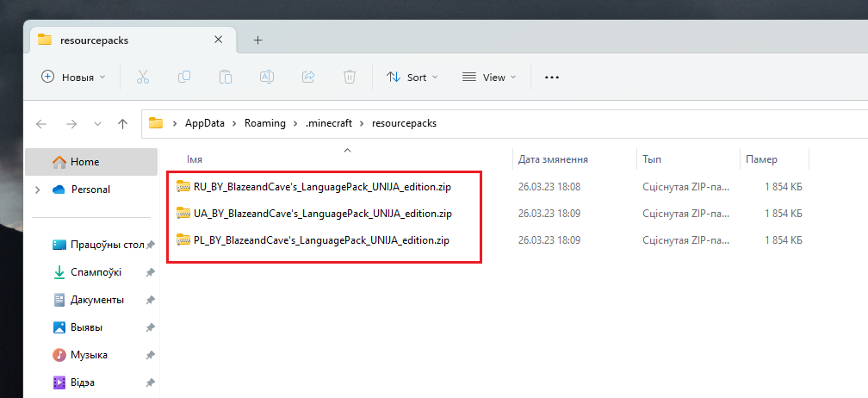Select Personal in the navigation pane
This screenshot has height=398, width=868.
click(x=91, y=190)
